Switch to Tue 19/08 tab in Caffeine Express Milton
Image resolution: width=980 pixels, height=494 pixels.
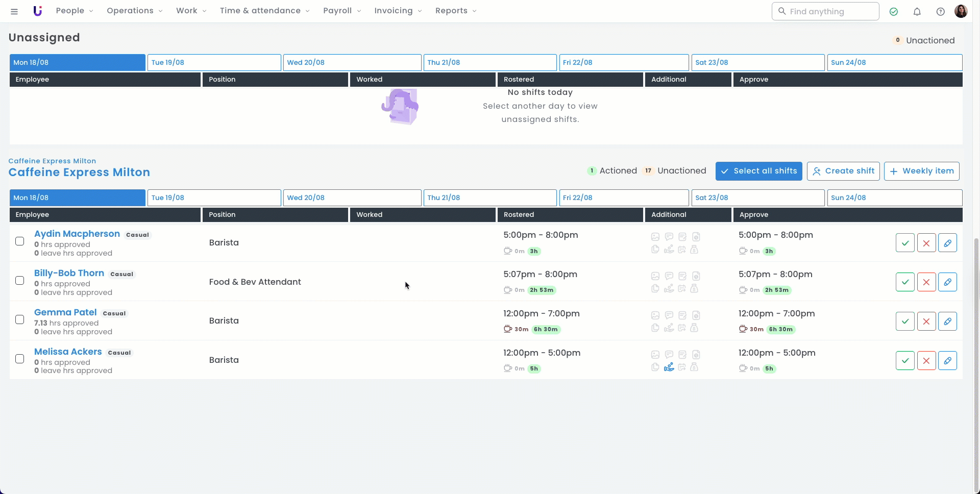click(214, 198)
